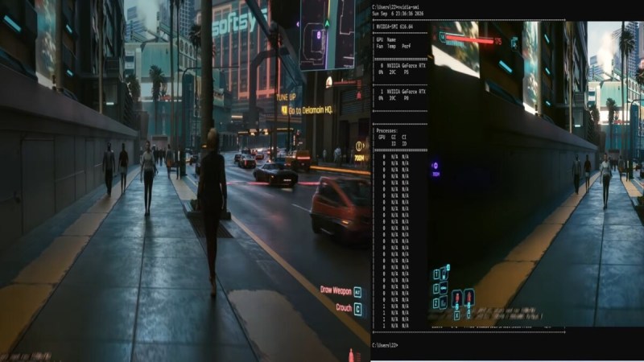Click the purple arrow on the minimap's left edge
This screenshot has width=644, height=362.
click(x=298, y=25)
